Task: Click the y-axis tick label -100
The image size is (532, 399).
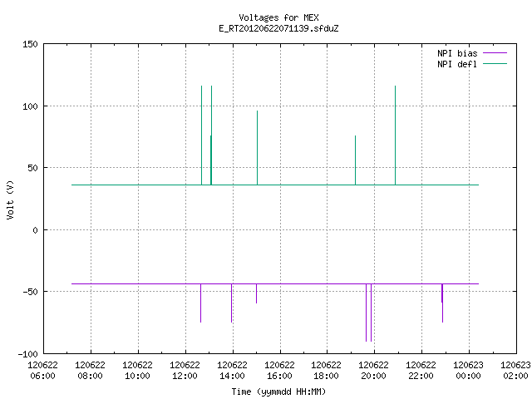Action: point(27,354)
